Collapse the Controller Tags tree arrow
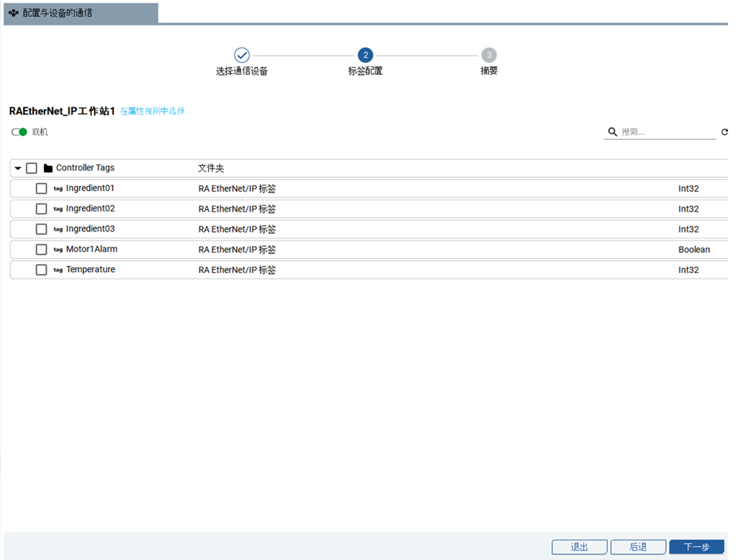The height and width of the screenshot is (560, 751). pyautogui.click(x=18, y=169)
